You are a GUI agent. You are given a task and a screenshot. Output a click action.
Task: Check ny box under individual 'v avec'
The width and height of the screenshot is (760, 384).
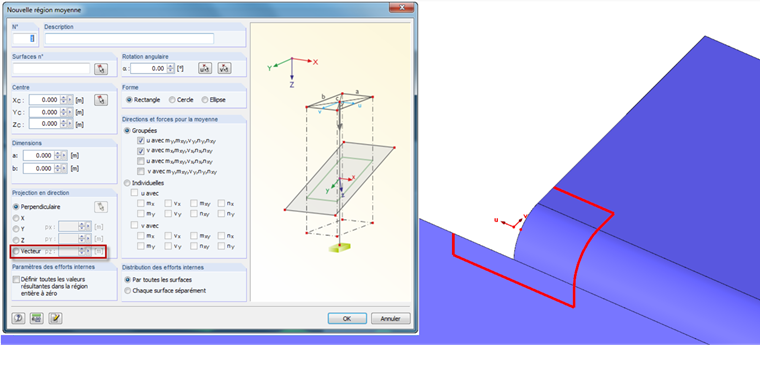222,246
